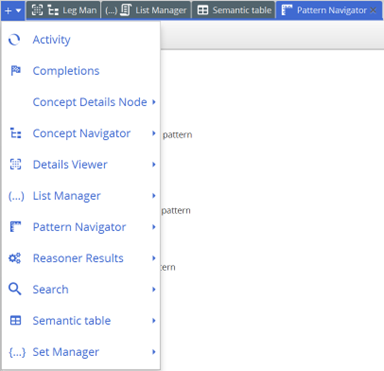Close the Pattern Navigator tab
The height and width of the screenshot is (371, 384).
click(x=373, y=10)
